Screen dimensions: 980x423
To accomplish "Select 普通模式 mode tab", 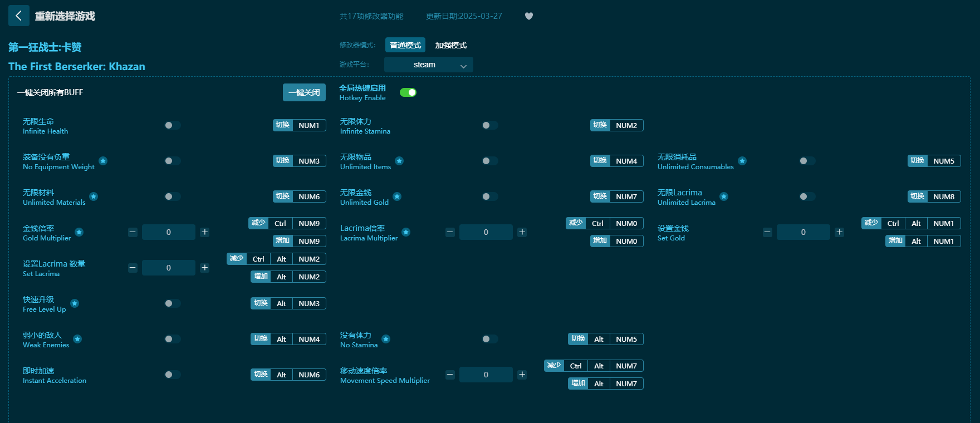I will tap(405, 45).
